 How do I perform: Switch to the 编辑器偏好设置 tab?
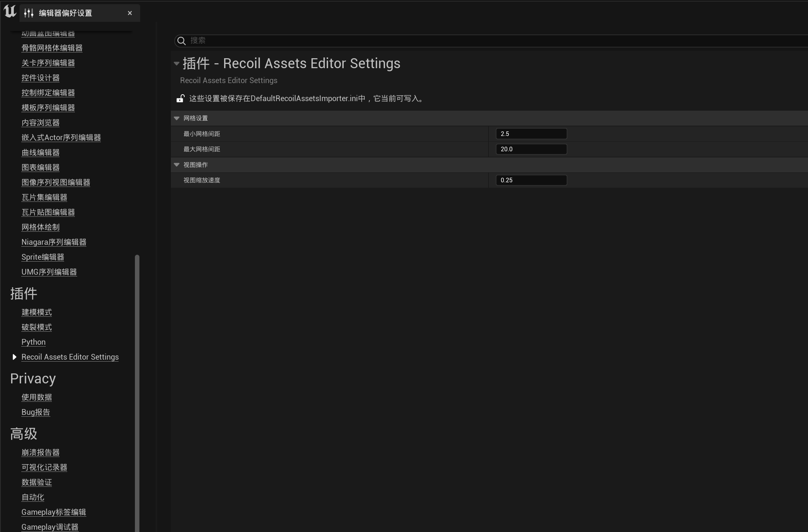[x=65, y=13]
